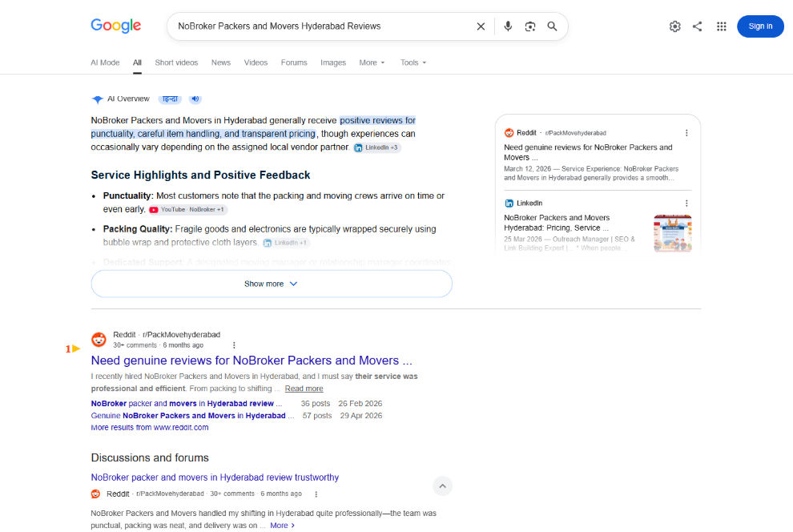Switch to AI Mode tab
This screenshot has height=532, width=793.
[105, 62]
